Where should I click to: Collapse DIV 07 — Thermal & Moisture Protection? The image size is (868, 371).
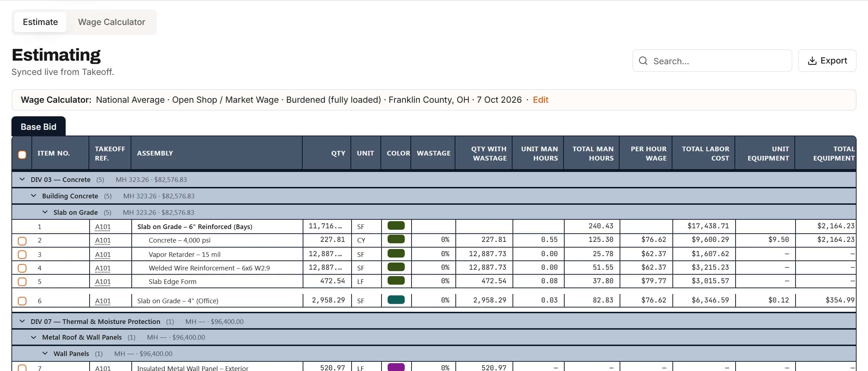click(x=22, y=321)
